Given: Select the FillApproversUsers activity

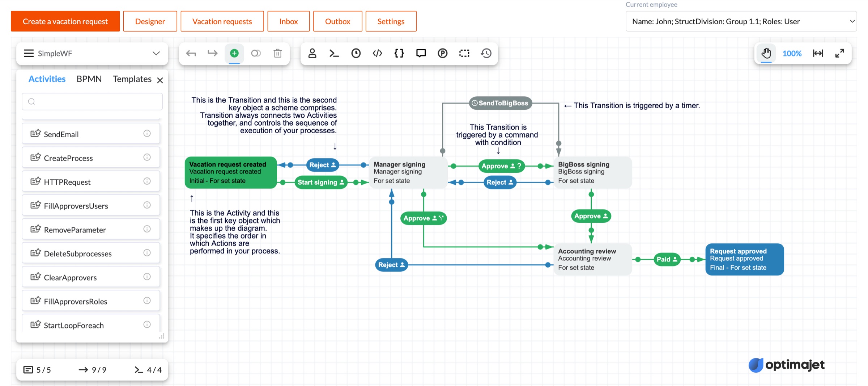Looking at the screenshot, I should tap(91, 205).
